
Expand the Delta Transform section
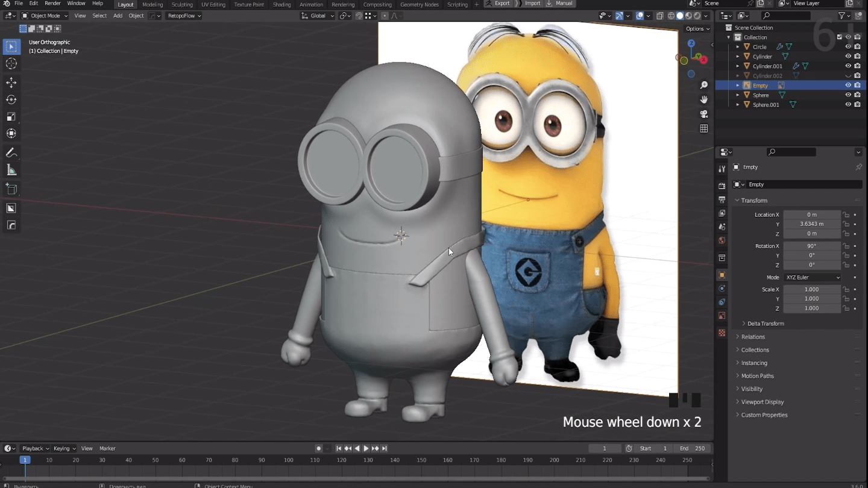point(765,324)
